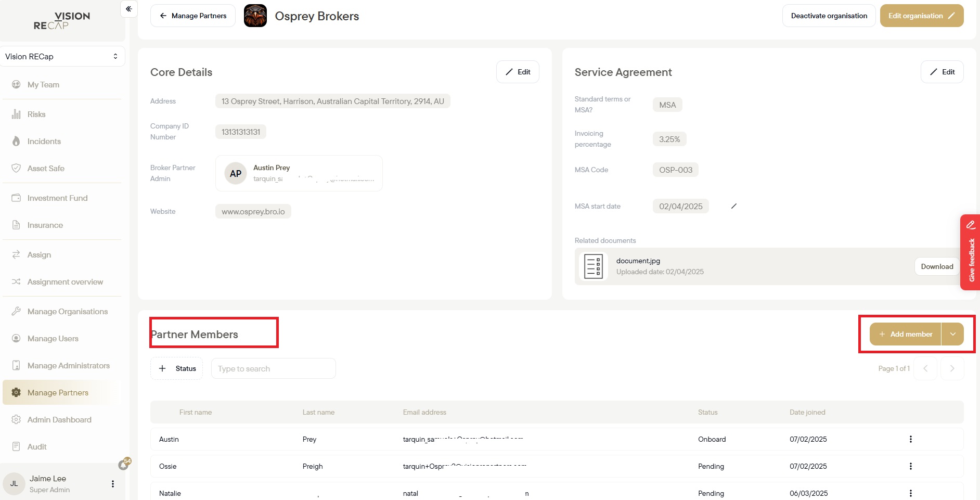The width and height of the screenshot is (980, 500).
Task: Click the Incidents flame icon
Action: 16,141
